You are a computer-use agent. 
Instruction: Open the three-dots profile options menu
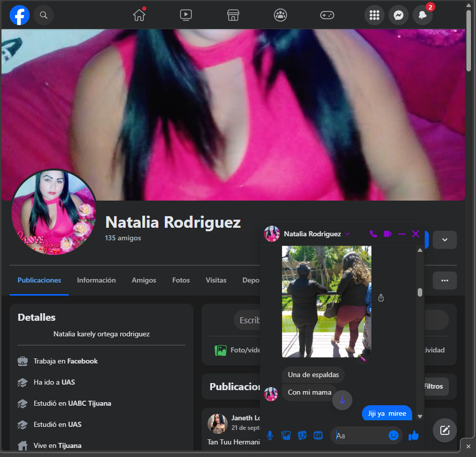coord(444,281)
